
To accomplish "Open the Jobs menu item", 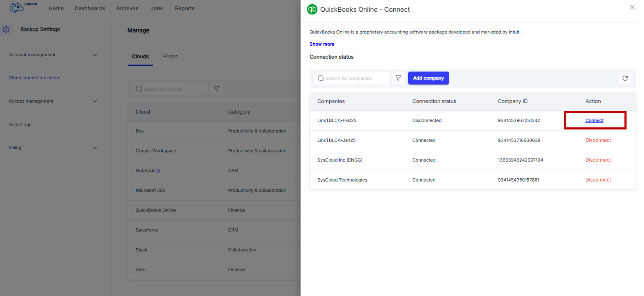I will point(157,8).
